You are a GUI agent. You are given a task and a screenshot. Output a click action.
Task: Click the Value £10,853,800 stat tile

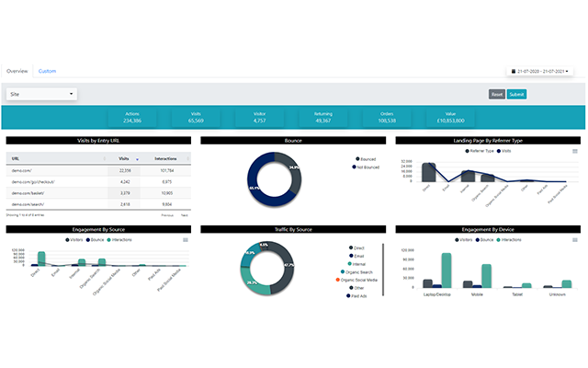point(450,117)
